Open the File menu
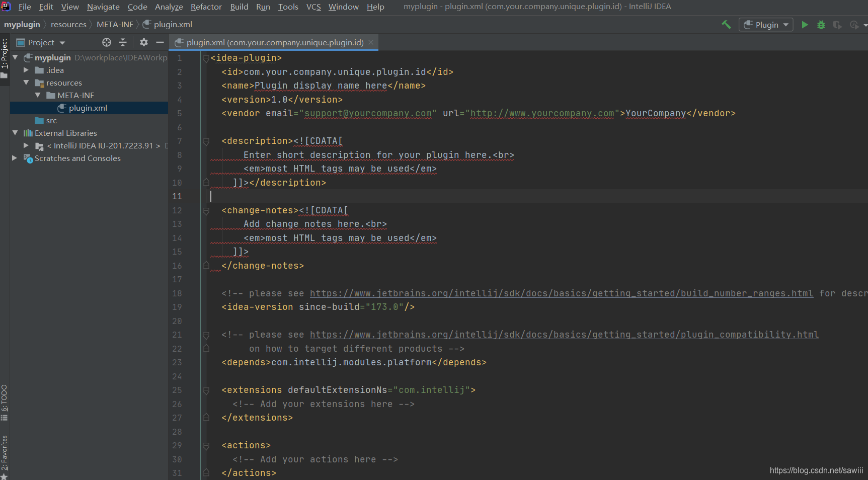This screenshot has height=480, width=868. coord(25,7)
